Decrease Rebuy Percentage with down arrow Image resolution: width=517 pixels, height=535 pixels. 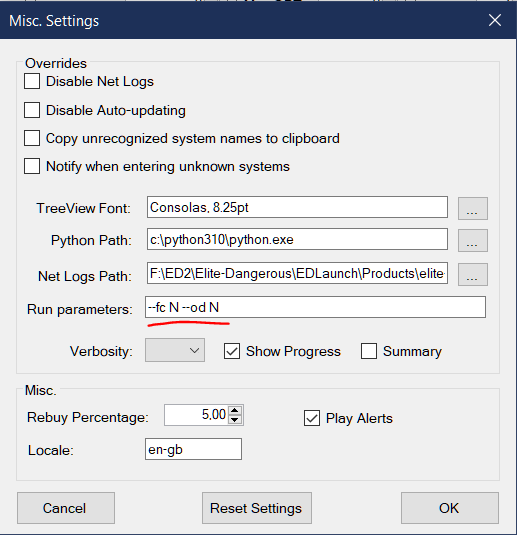[x=235, y=420]
